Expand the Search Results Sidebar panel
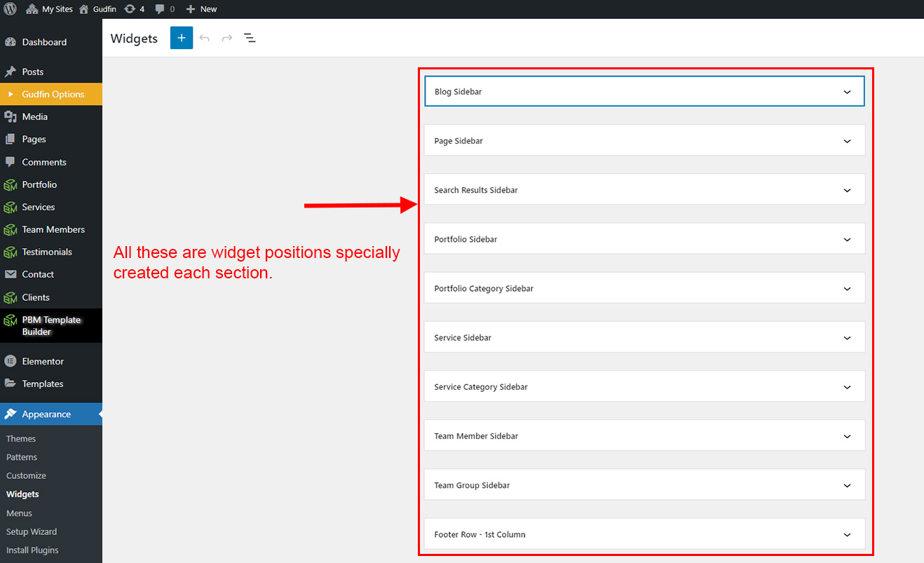The height and width of the screenshot is (563, 924). (x=847, y=190)
